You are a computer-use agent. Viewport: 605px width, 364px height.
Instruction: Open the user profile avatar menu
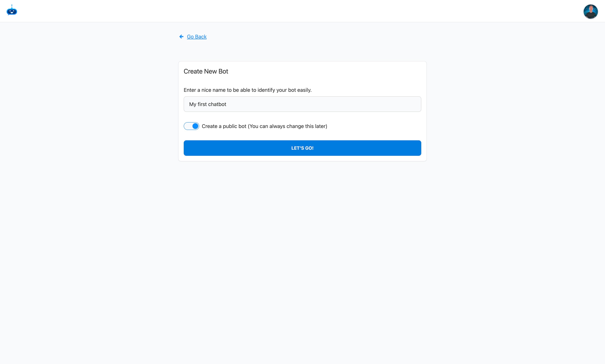click(x=590, y=11)
